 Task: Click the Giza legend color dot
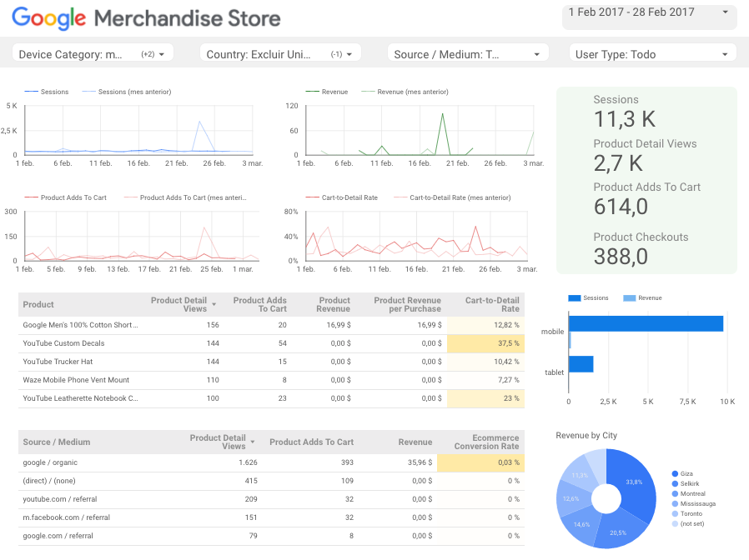pyautogui.click(x=675, y=473)
